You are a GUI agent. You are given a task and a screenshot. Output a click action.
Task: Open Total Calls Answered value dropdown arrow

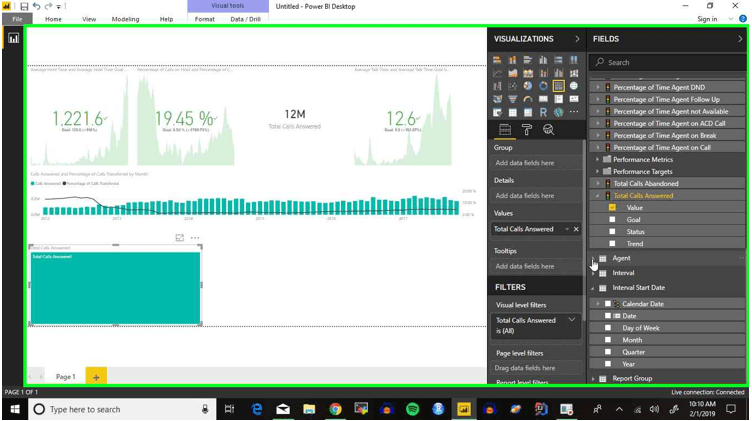tap(567, 229)
